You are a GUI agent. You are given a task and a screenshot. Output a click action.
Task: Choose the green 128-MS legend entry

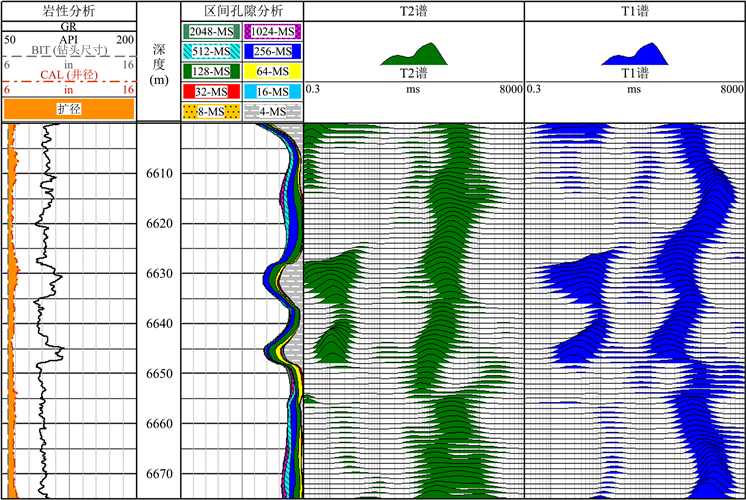pos(211,72)
